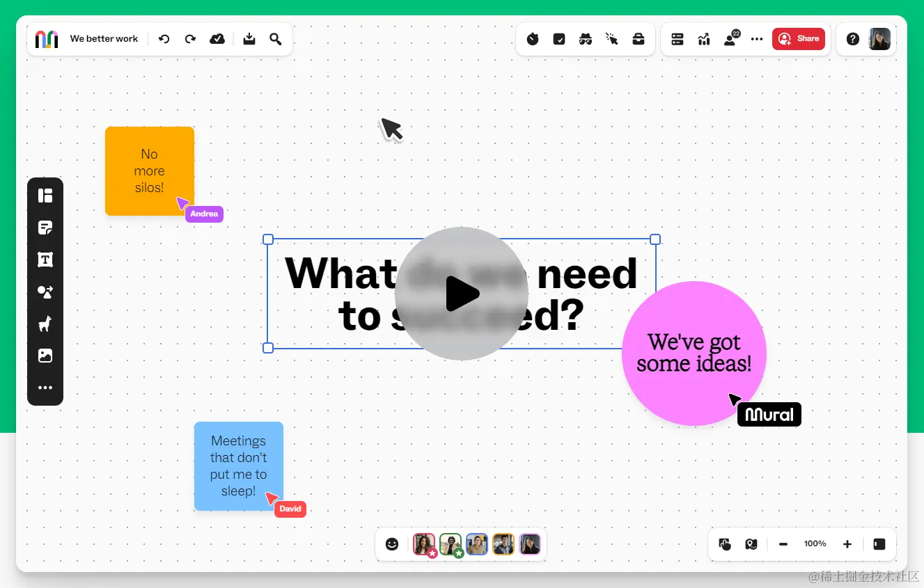Select the blue Meetings sticky note

tap(239, 466)
